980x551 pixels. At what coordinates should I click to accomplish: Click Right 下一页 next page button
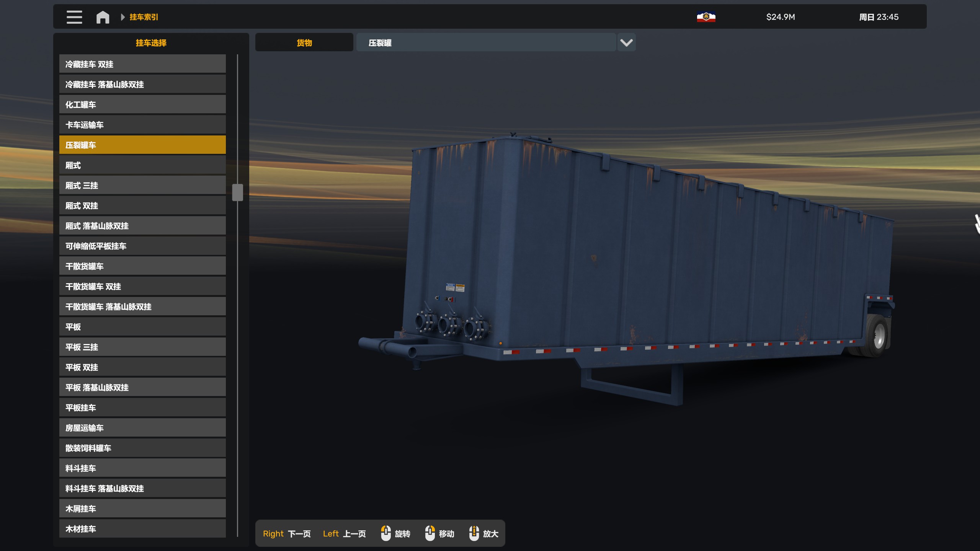pyautogui.click(x=287, y=533)
